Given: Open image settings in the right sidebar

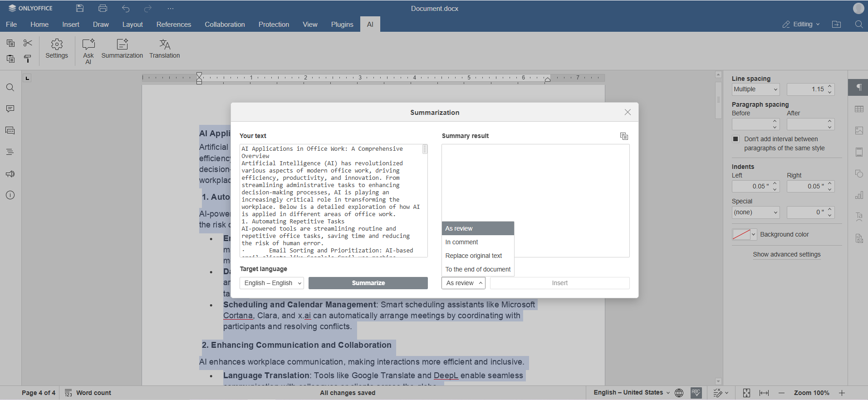Looking at the screenshot, I should point(859,130).
